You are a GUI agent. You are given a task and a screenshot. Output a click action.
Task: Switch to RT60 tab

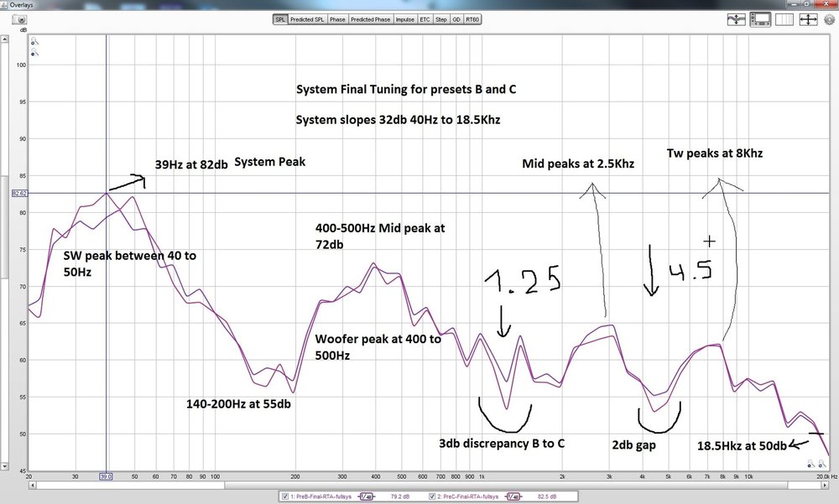[x=472, y=19]
